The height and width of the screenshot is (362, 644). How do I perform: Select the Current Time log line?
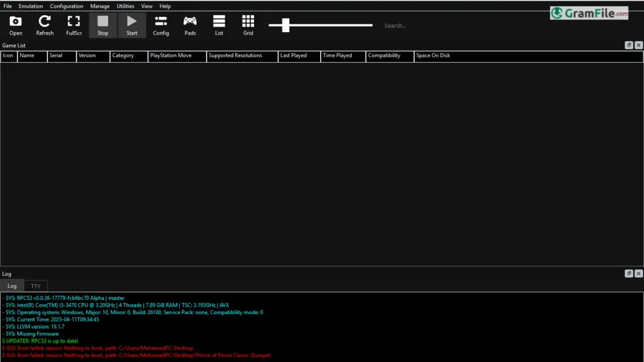pyautogui.click(x=50, y=319)
